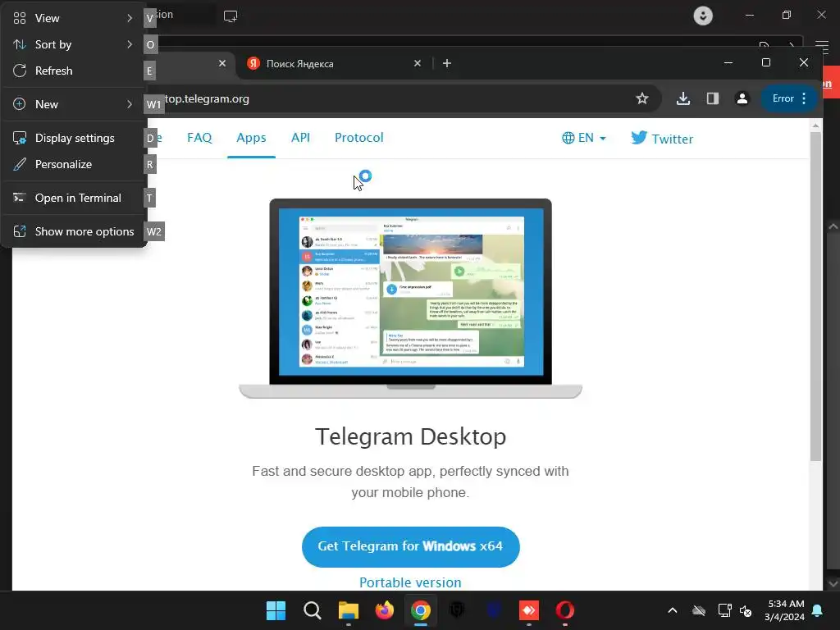This screenshot has width=840, height=630.
Task: Toggle the Chrome side panel icon
Action: (x=713, y=98)
